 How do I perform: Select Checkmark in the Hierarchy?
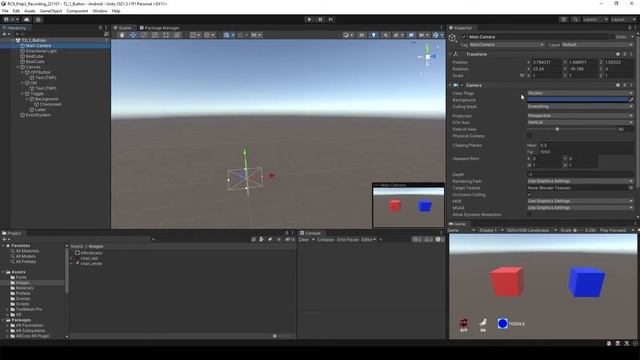tap(51, 104)
